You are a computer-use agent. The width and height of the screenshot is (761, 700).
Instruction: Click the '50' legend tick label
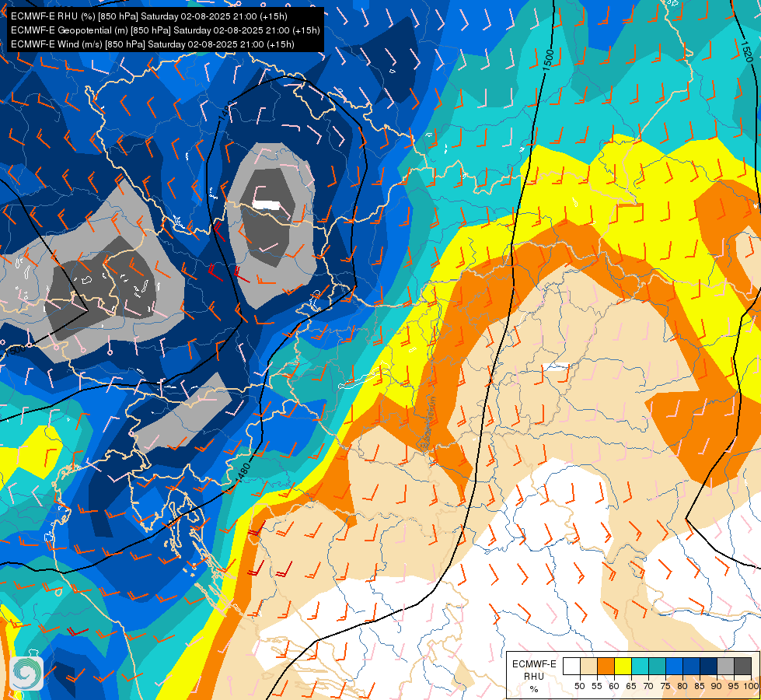(579, 686)
